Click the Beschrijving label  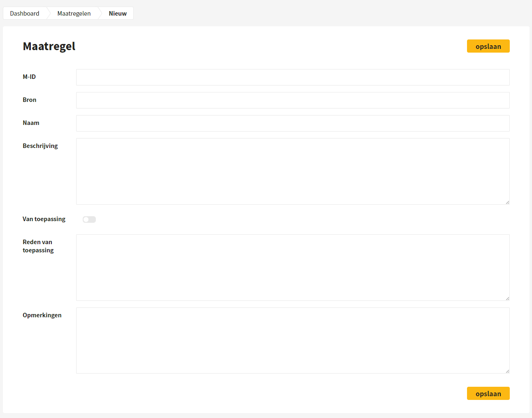click(40, 146)
